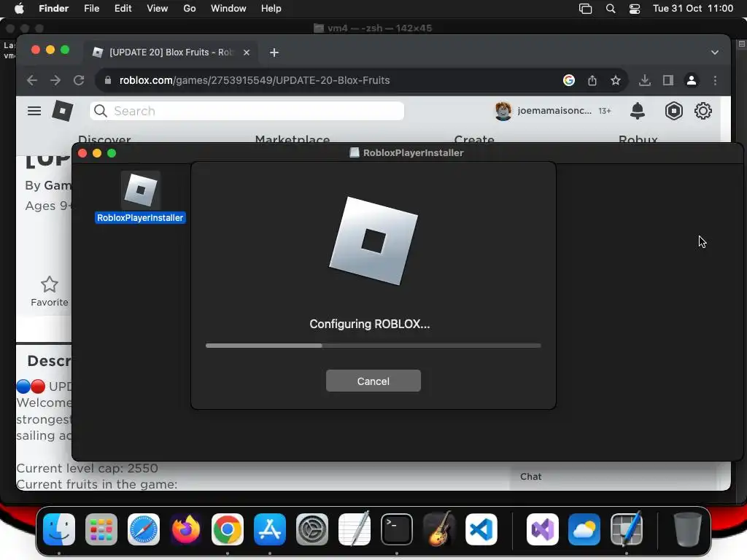
Task: Open the cloud weather app in Dock
Action: click(x=584, y=529)
